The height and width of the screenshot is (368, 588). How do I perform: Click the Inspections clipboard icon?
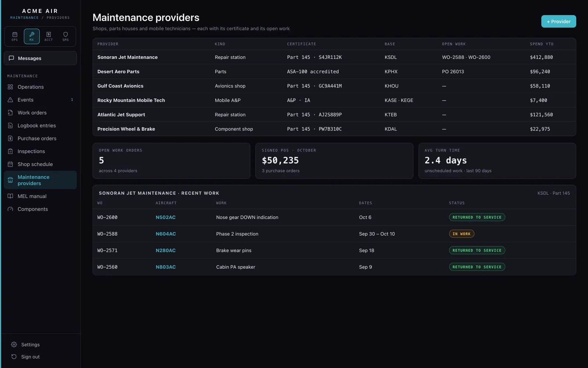point(10,151)
